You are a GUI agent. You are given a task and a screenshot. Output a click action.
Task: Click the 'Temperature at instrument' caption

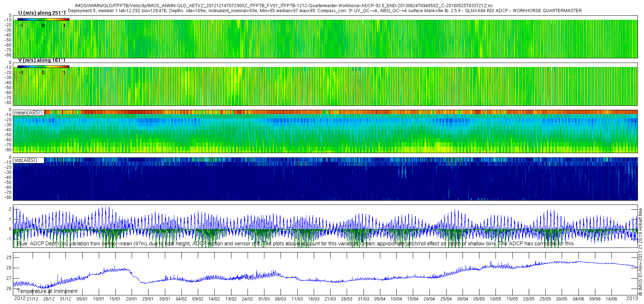tap(47, 291)
